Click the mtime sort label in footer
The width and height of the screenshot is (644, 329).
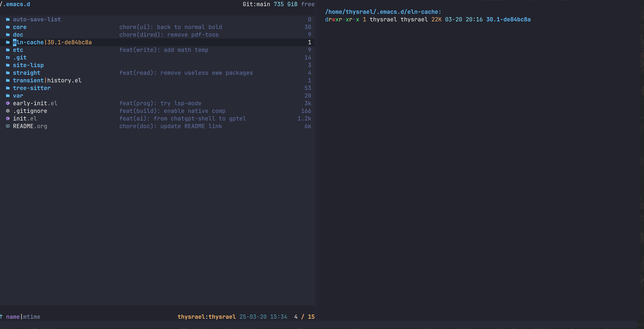point(32,317)
